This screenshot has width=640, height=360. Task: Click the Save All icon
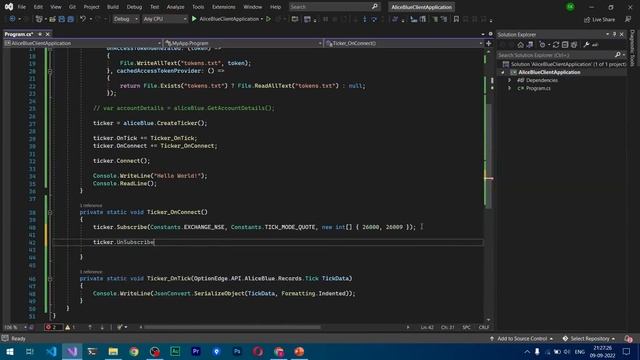click(71, 19)
